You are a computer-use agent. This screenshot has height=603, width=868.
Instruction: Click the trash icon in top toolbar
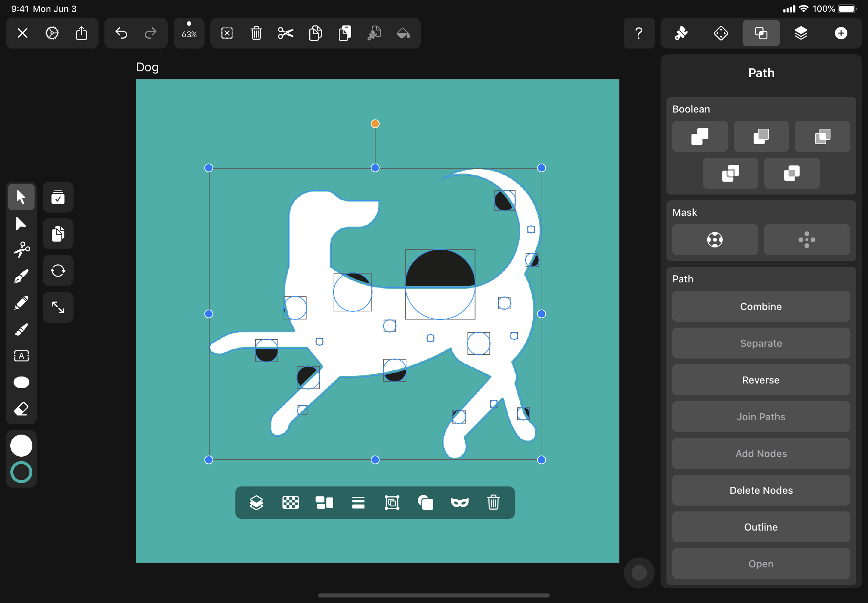pos(256,33)
